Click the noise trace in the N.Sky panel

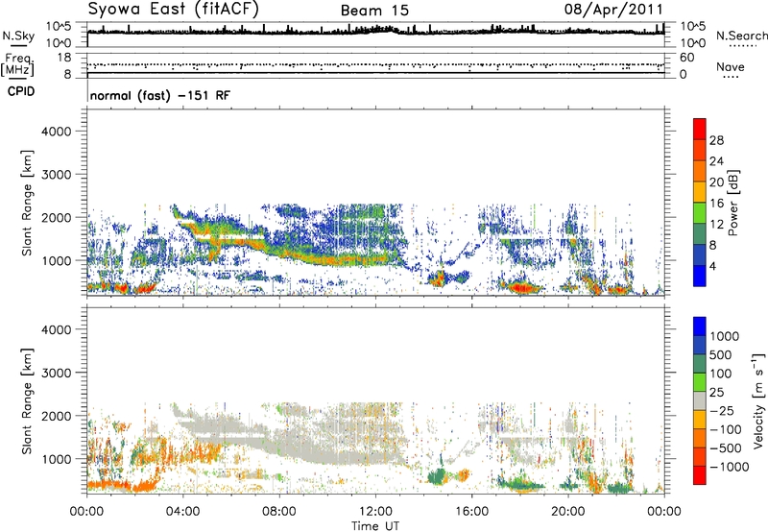[375, 32]
